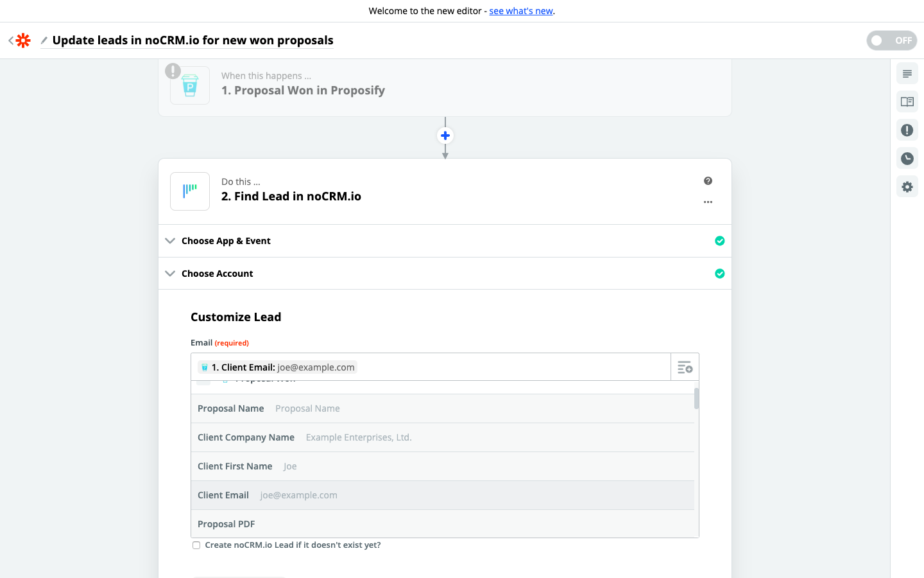
Task: Click the insert-field icon in Email input
Action: point(685,367)
